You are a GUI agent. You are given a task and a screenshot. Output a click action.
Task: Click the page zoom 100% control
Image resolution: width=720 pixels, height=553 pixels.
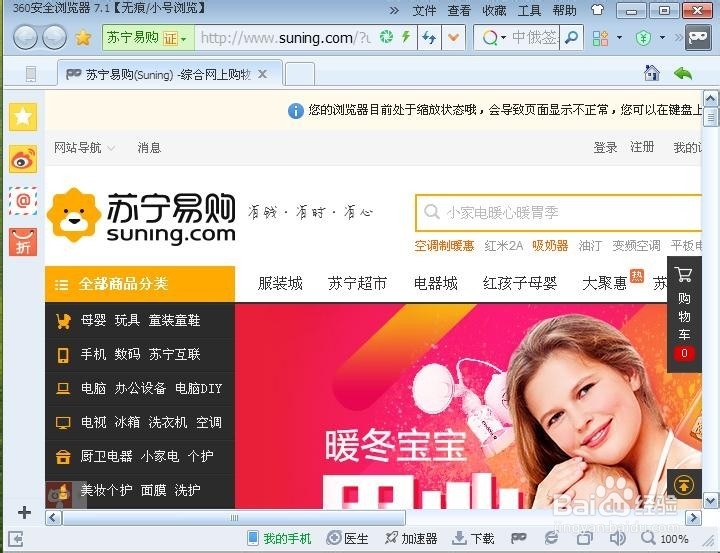click(x=665, y=538)
